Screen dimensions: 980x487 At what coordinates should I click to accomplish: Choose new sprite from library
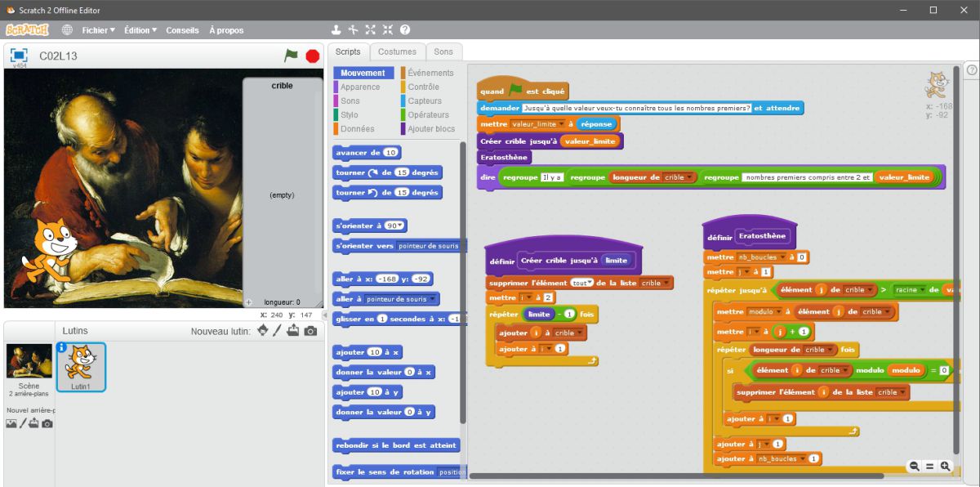(262, 330)
